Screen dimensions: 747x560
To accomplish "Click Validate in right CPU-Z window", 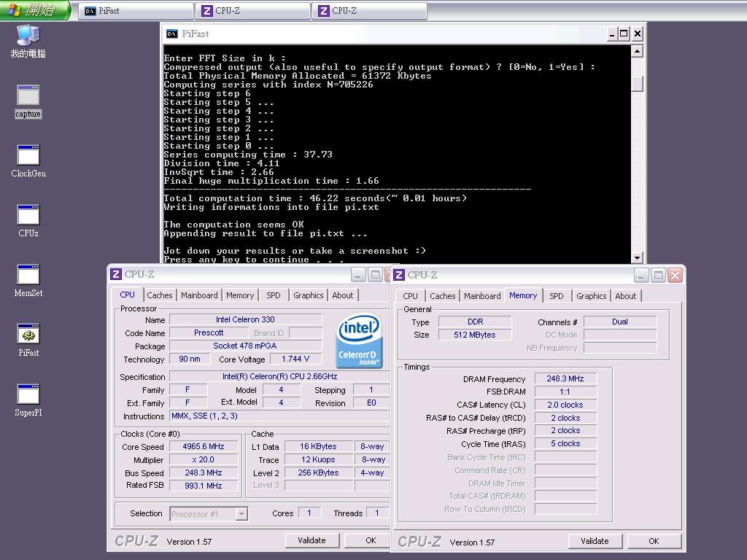I will (595, 541).
